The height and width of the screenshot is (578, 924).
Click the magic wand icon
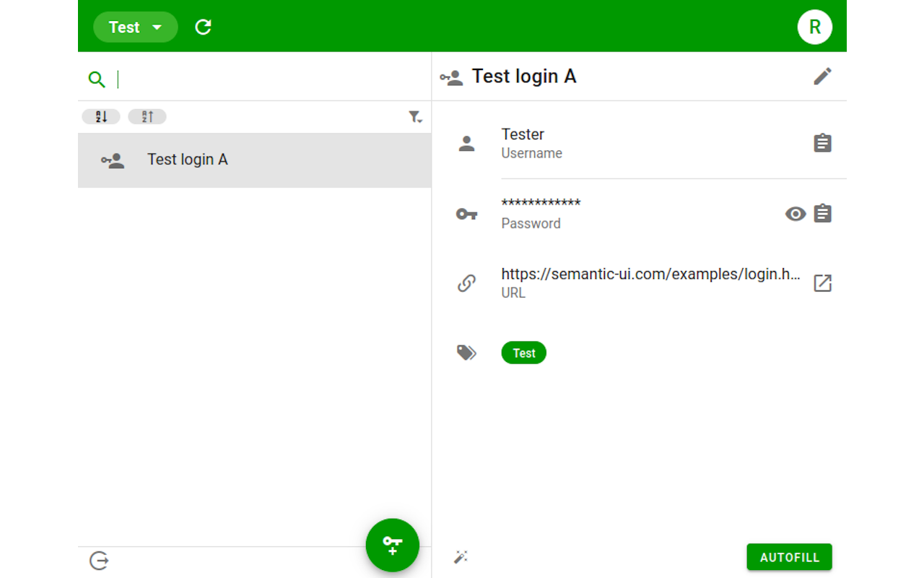point(461,557)
